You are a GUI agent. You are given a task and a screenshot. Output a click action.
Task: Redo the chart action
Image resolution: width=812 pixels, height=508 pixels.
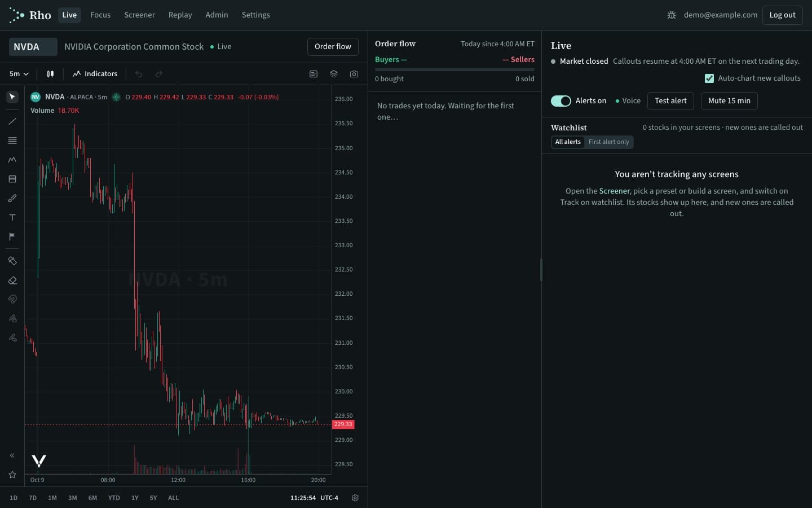[159, 74]
